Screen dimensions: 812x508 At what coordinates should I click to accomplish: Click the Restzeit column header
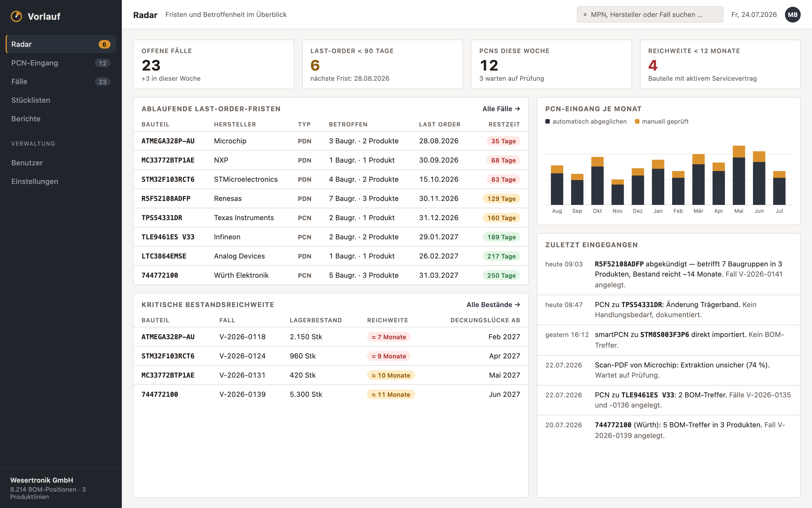click(504, 124)
